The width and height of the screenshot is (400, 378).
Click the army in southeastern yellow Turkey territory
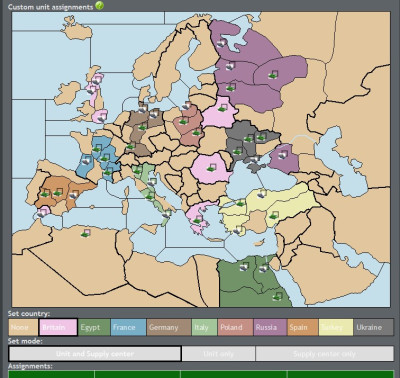(x=274, y=216)
